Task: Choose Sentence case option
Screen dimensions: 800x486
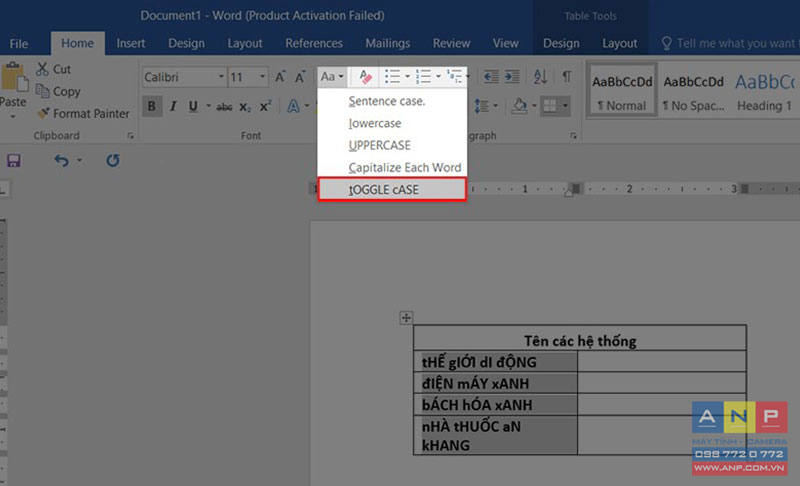Action: (x=392, y=101)
